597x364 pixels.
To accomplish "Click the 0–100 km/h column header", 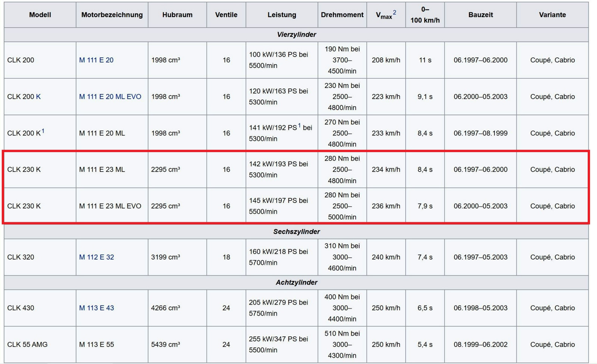I will coord(425,15).
